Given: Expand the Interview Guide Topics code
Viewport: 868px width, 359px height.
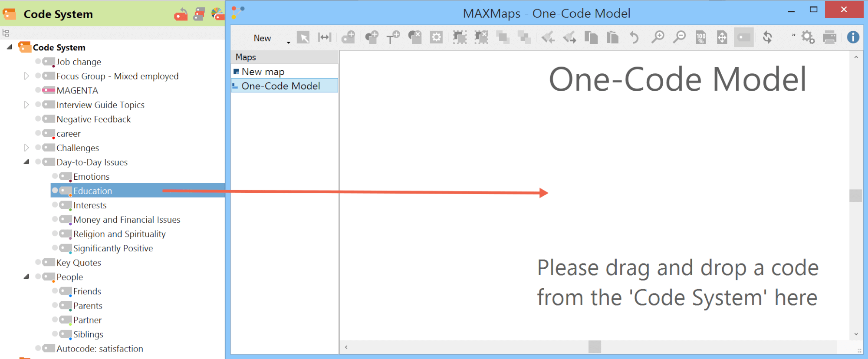Looking at the screenshot, I should 26,105.
